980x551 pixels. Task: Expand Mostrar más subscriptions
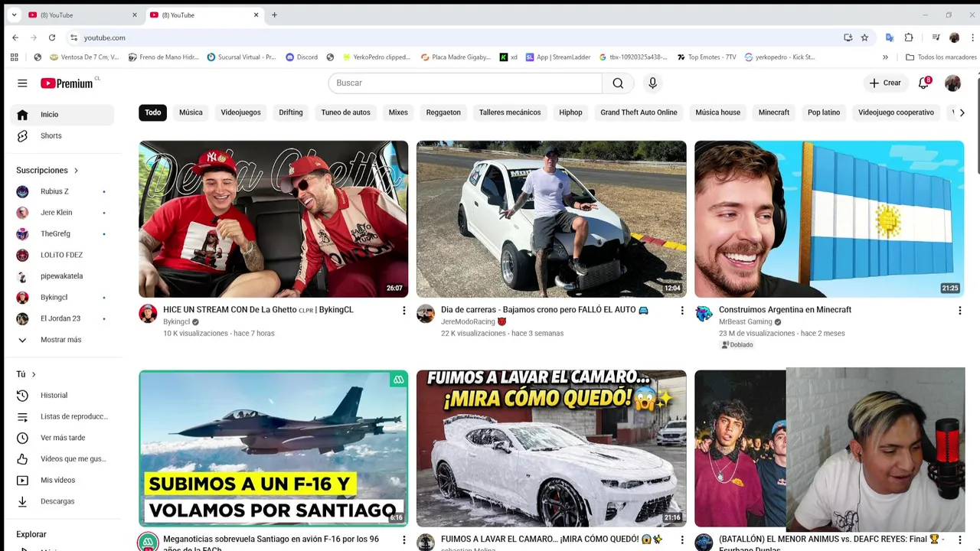coord(62,340)
